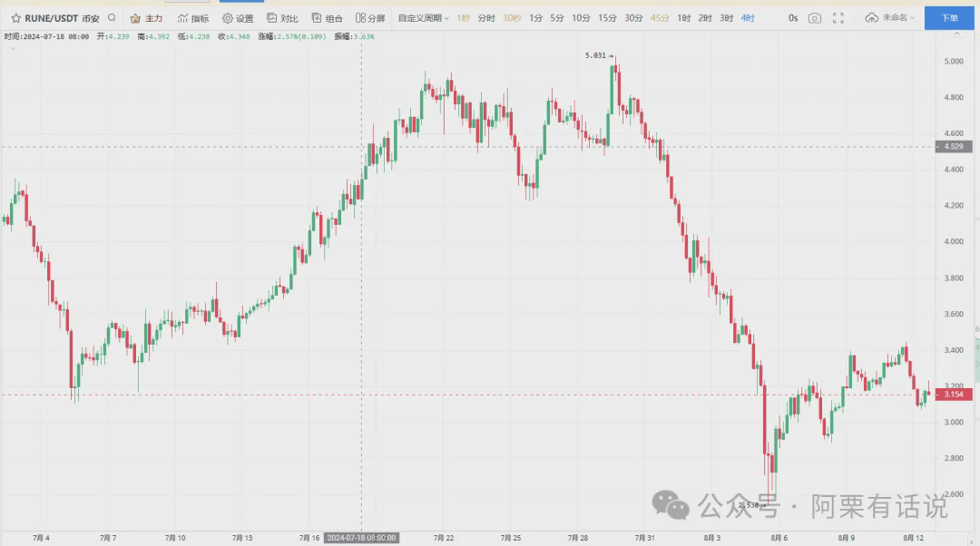Image resolution: width=980 pixels, height=546 pixels.
Task: Enter fullscreen chart mode
Action: (x=838, y=18)
